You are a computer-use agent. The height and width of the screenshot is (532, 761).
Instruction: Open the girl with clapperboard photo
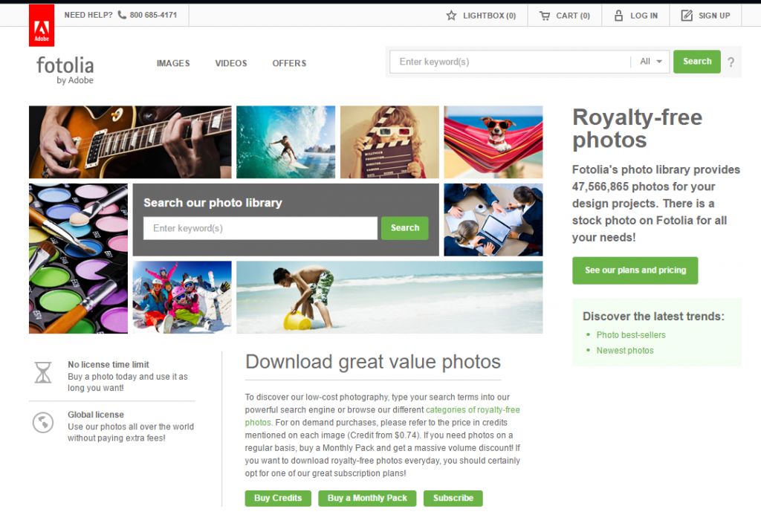[x=389, y=142]
